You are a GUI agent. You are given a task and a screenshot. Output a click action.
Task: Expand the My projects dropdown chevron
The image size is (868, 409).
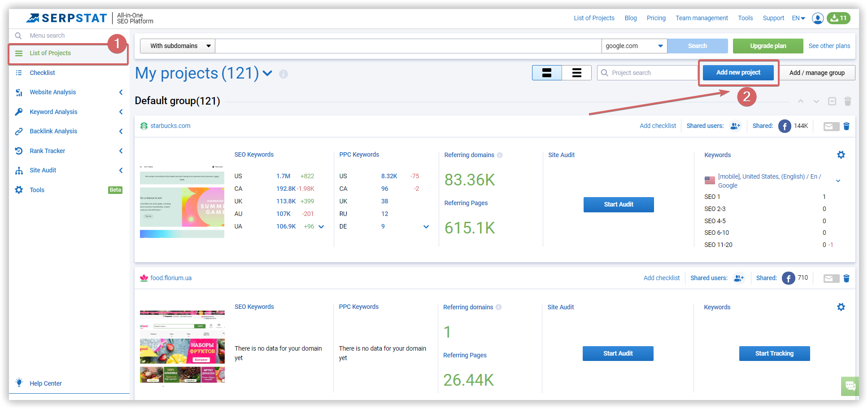coord(267,73)
